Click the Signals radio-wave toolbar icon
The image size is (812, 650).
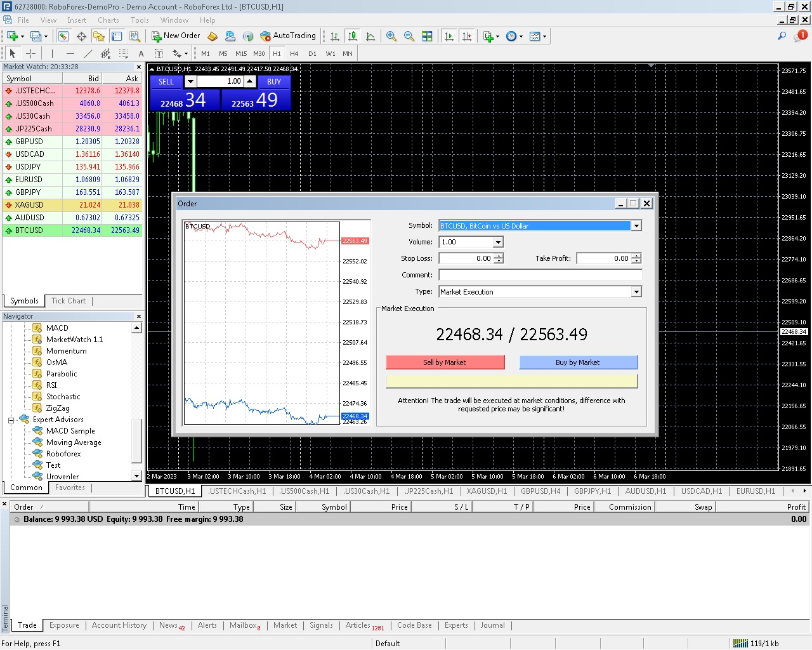(x=248, y=36)
